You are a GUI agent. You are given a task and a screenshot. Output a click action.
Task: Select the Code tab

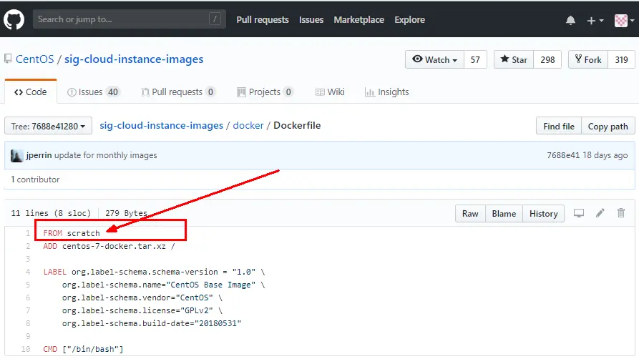tap(31, 92)
